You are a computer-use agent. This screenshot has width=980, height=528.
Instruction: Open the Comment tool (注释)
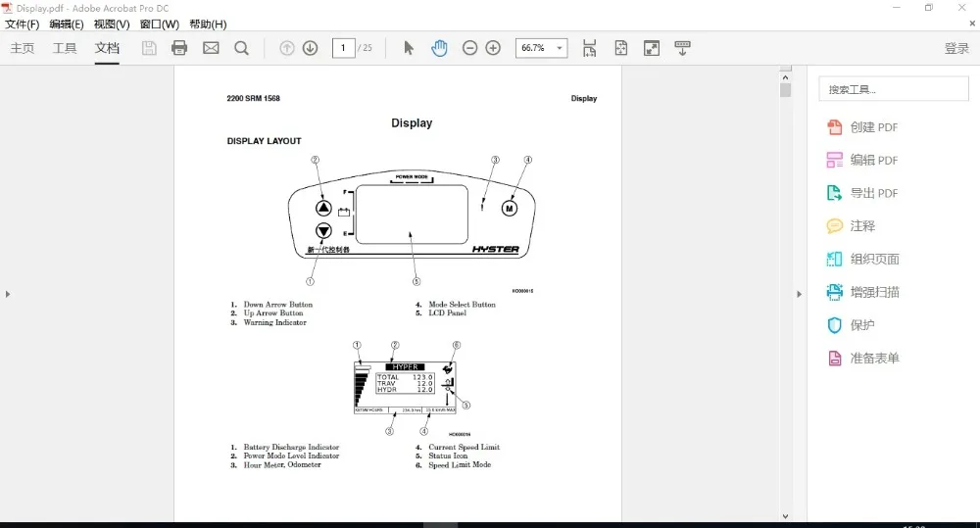(852, 226)
